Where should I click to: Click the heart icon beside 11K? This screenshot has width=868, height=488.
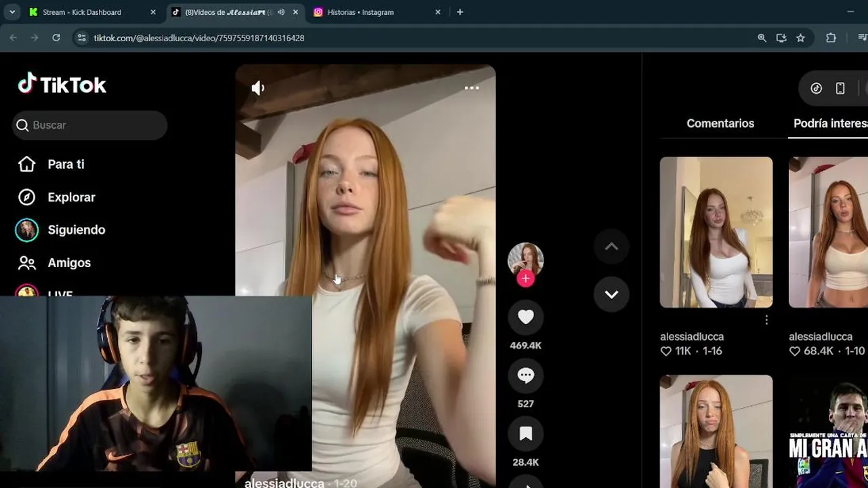click(x=666, y=351)
